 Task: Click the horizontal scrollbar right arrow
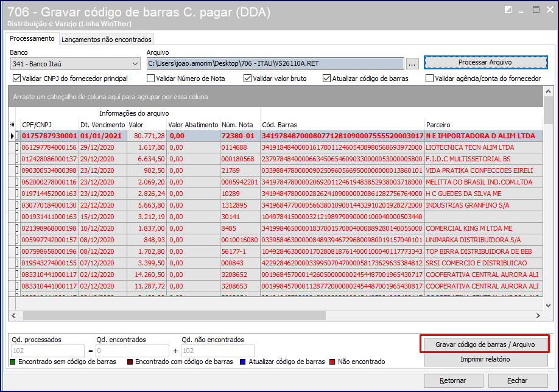(538, 316)
